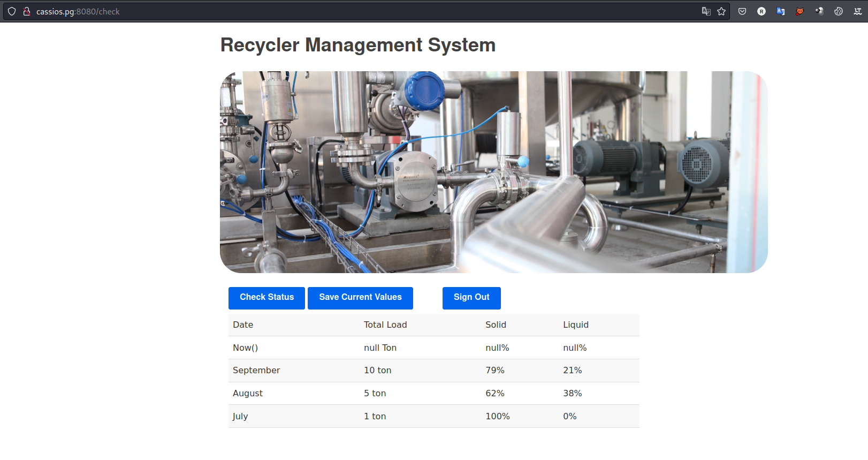Image resolution: width=868 pixels, height=460 pixels.
Task: Open the cookie manager extension
Action: [x=839, y=11]
